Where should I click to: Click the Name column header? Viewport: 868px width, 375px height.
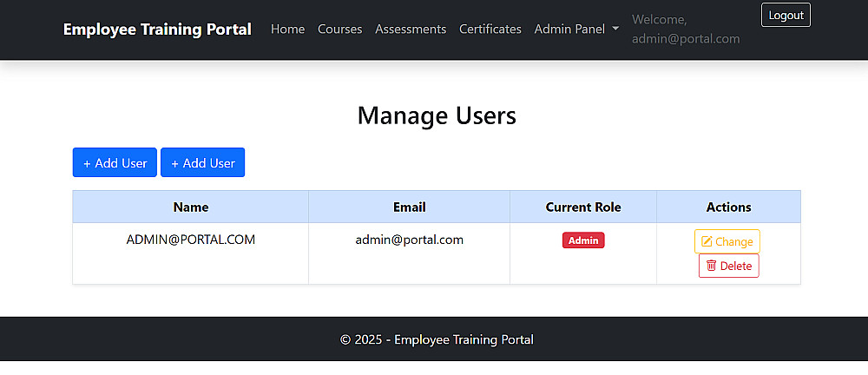pyautogui.click(x=191, y=207)
